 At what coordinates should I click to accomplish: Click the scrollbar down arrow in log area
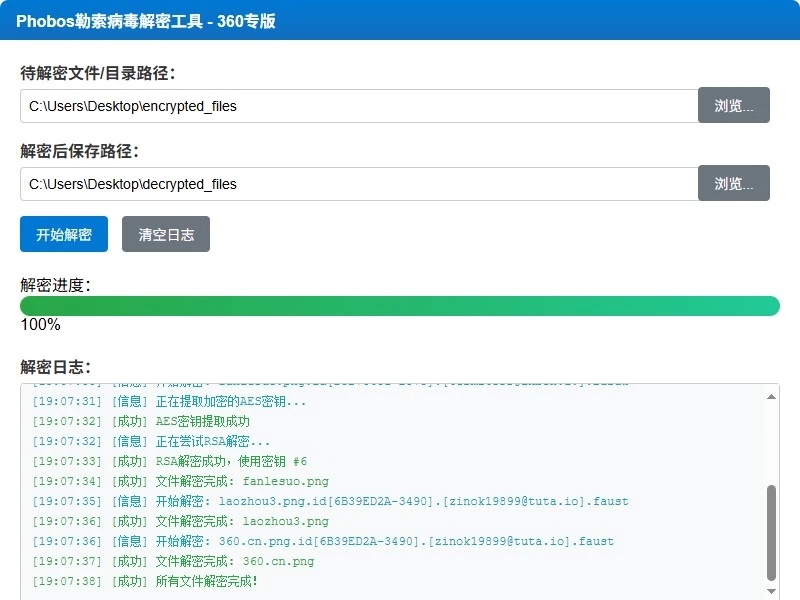770,592
